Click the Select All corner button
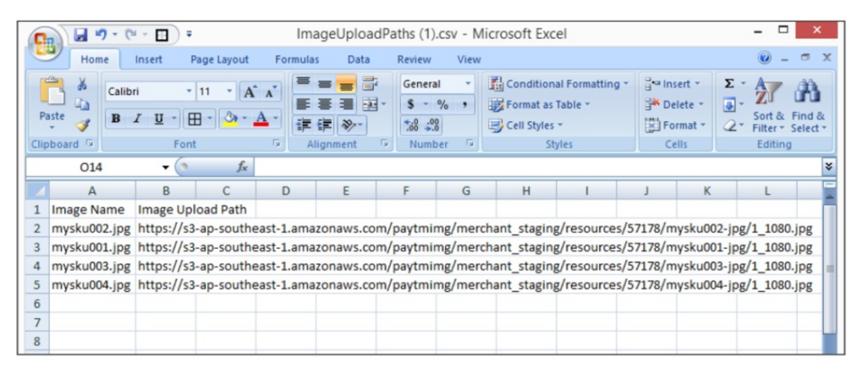 coord(37,190)
